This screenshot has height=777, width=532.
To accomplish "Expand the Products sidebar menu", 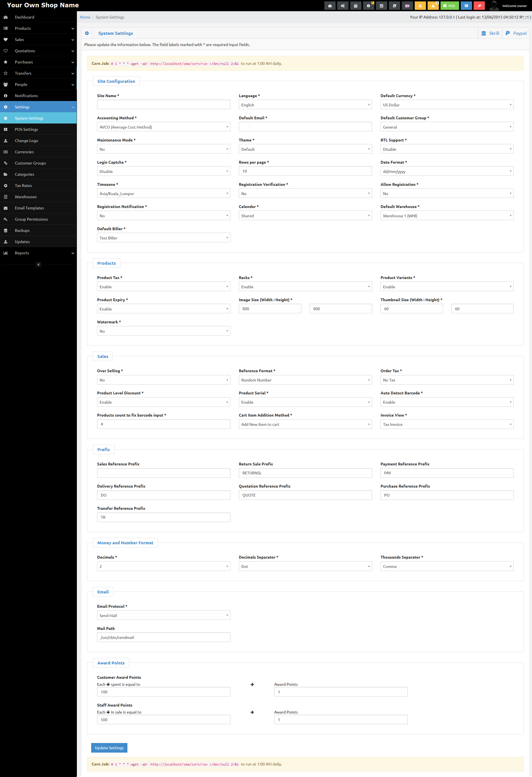I will coord(38,28).
